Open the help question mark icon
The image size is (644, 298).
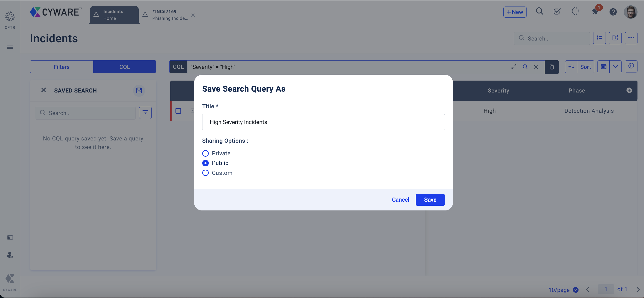pos(613,12)
